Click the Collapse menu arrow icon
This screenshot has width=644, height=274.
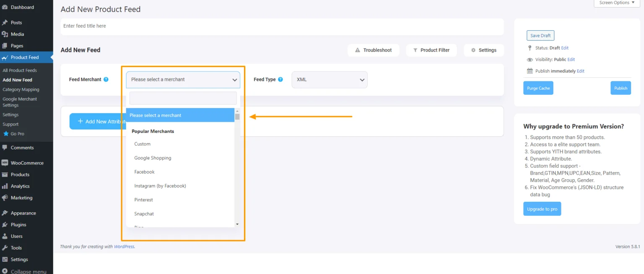click(5, 271)
